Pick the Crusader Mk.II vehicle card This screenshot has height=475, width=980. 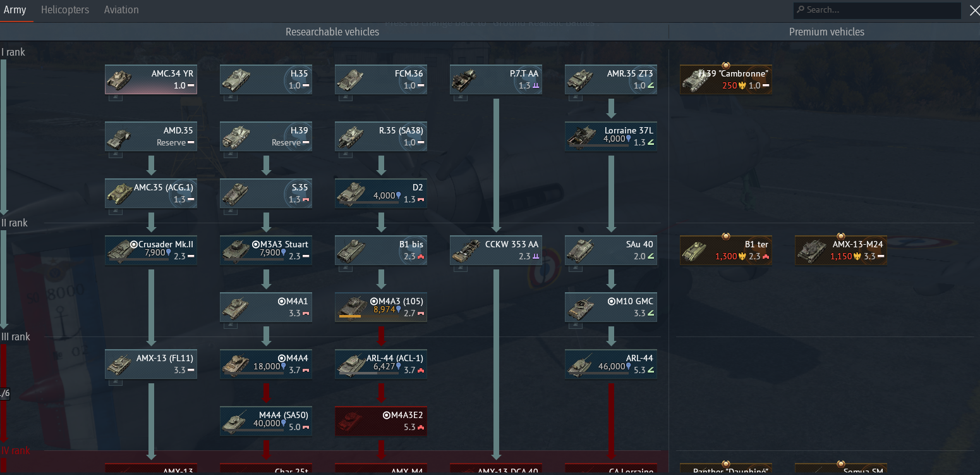click(151, 250)
